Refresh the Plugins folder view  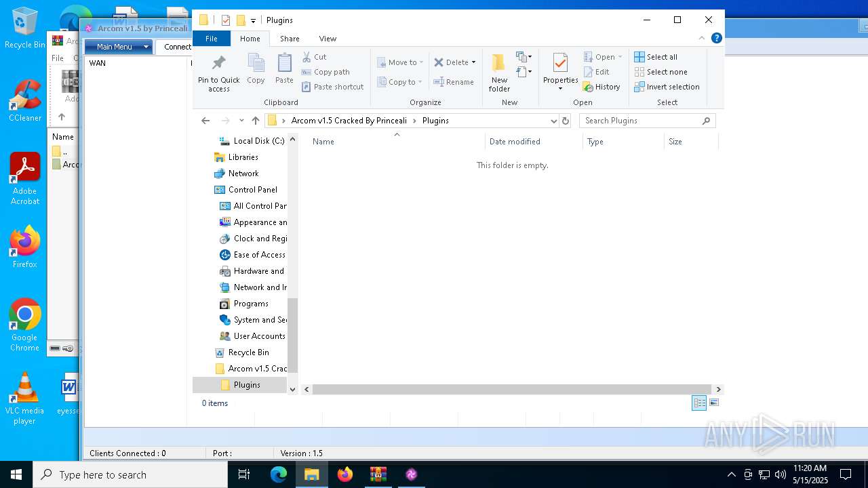(566, 121)
